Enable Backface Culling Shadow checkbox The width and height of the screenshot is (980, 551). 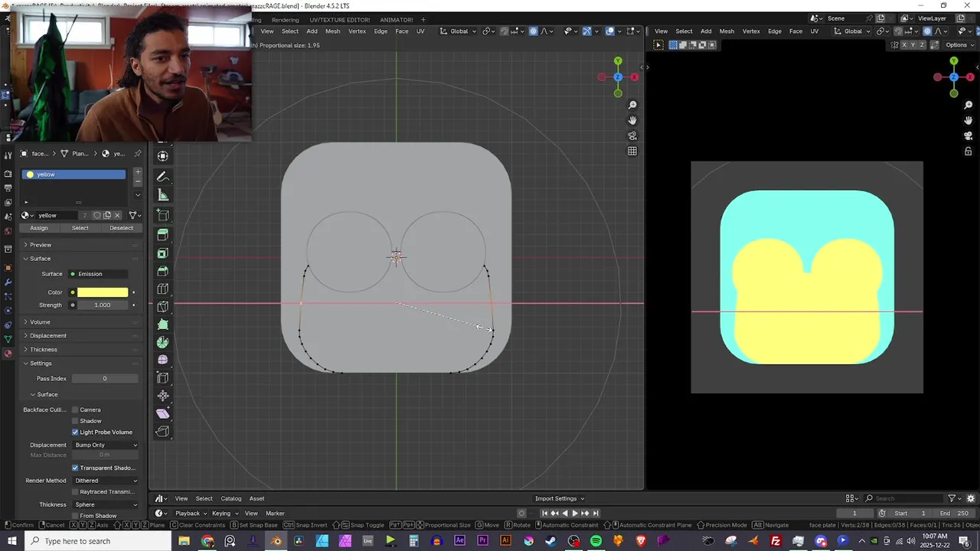(x=75, y=421)
